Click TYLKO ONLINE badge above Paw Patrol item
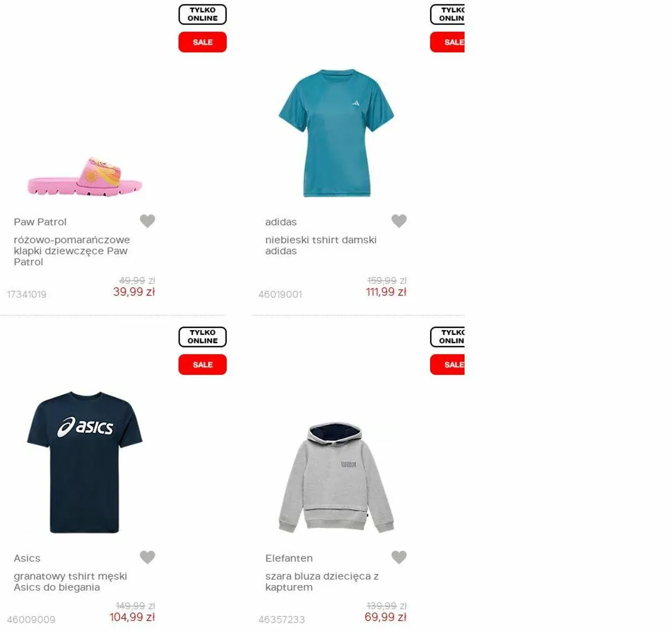Screen dimensions: 672x634 [x=203, y=14]
